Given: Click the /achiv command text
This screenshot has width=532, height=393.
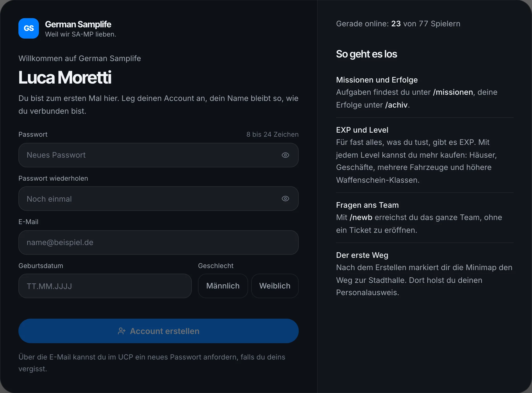Looking at the screenshot, I should 396,105.
